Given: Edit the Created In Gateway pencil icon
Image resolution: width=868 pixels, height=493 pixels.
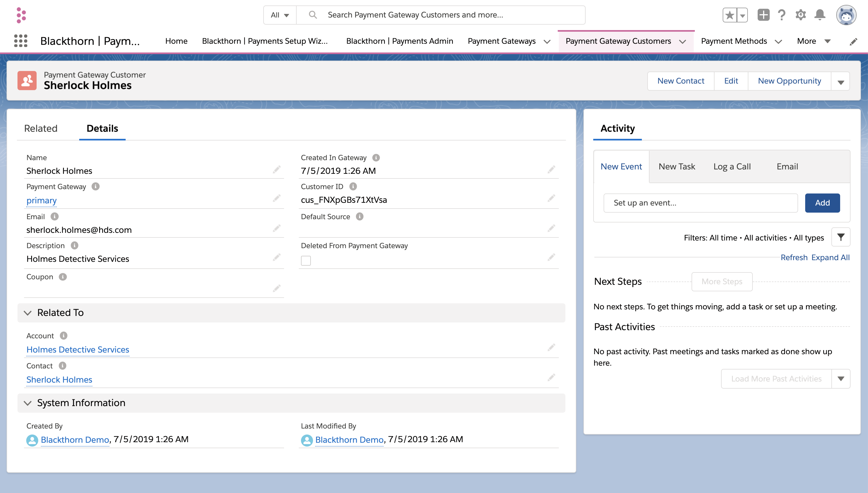Looking at the screenshot, I should (551, 169).
